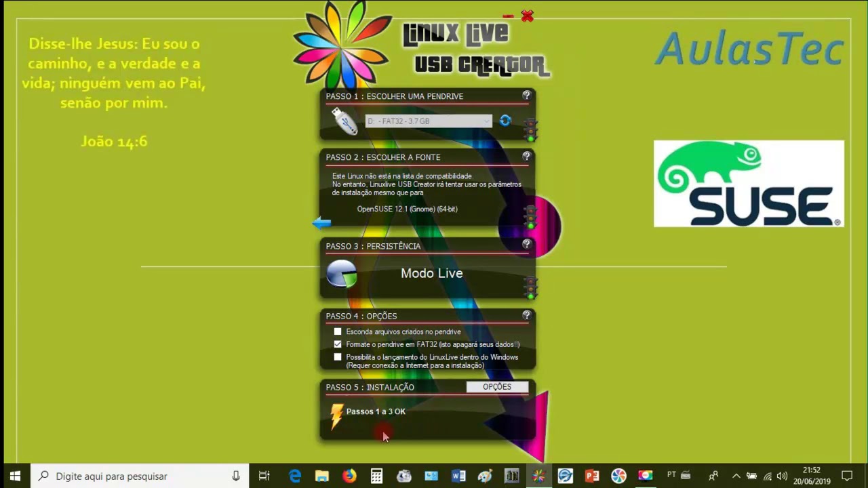Click the Modo Live persistence text
The width and height of the screenshot is (868, 488).
pyautogui.click(x=432, y=273)
